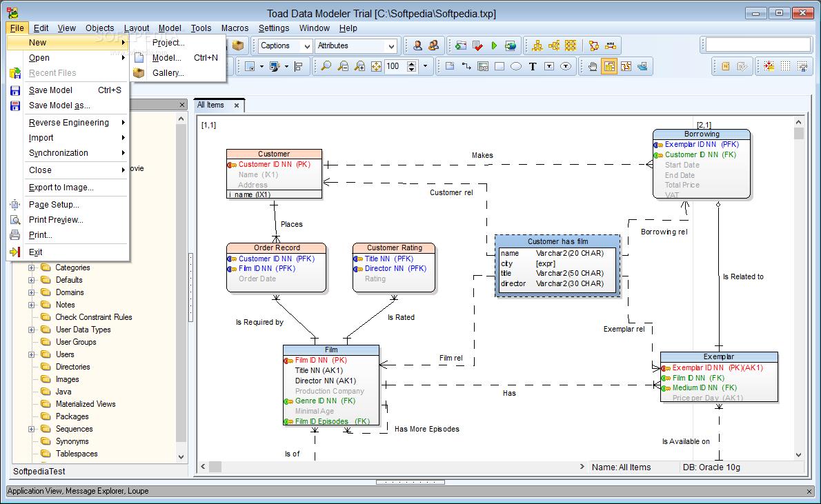Click the Customer has film entity header
The image size is (821, 504).
coord(557,241)
